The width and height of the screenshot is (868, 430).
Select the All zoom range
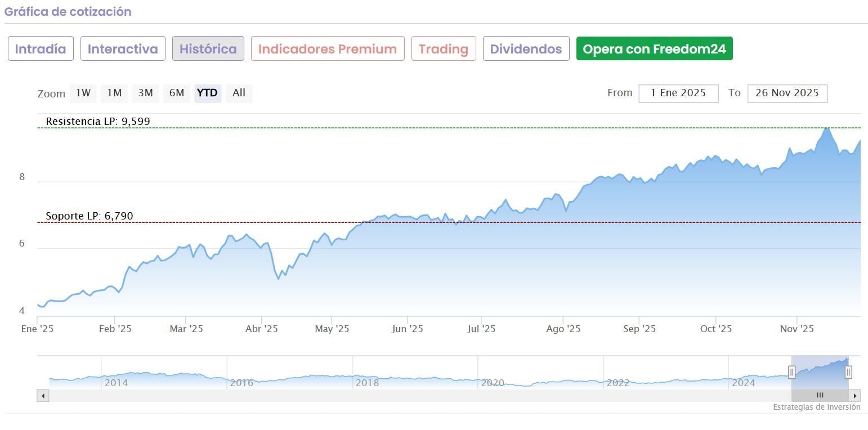[x=239, y=93]
